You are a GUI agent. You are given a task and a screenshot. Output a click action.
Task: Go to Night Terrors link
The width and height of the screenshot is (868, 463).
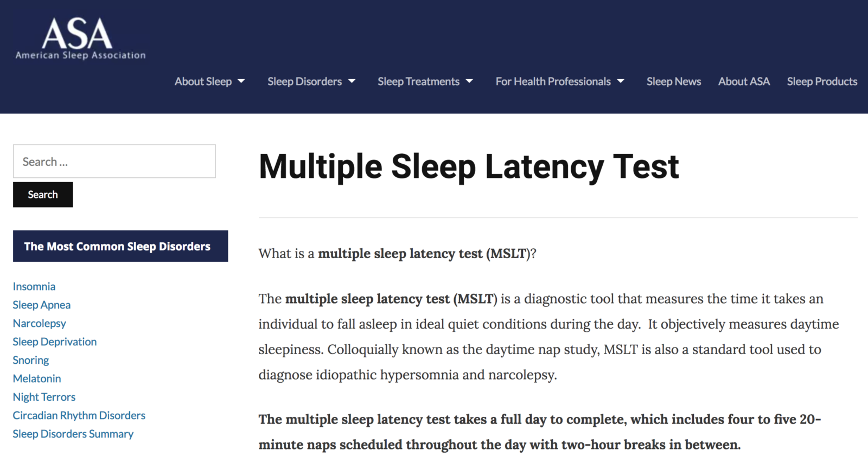click(44, 397)
